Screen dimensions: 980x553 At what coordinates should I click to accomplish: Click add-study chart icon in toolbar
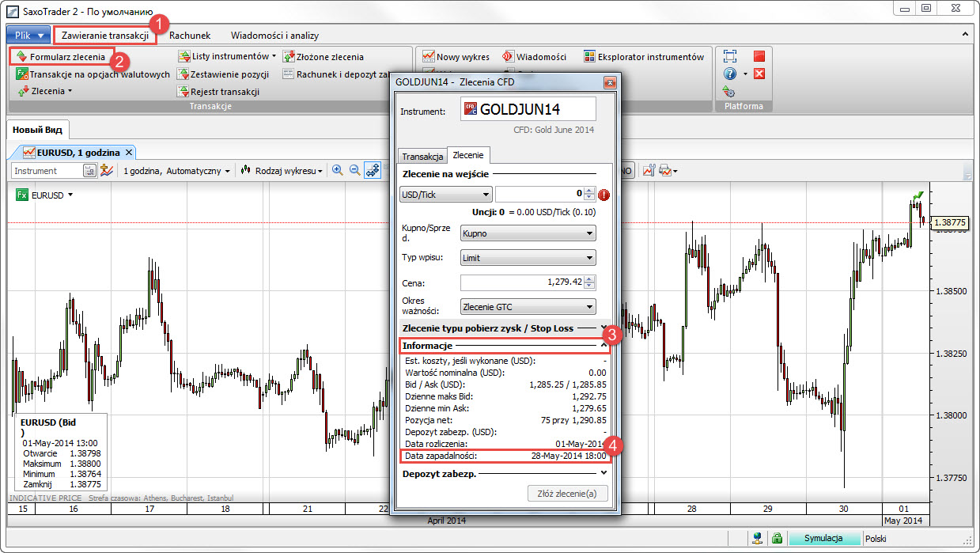click(107, 171)
